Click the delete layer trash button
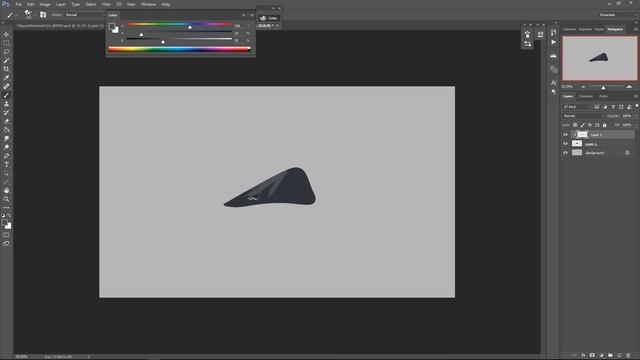This screenshot has height=360, width=640. click(x=628, y=356)
